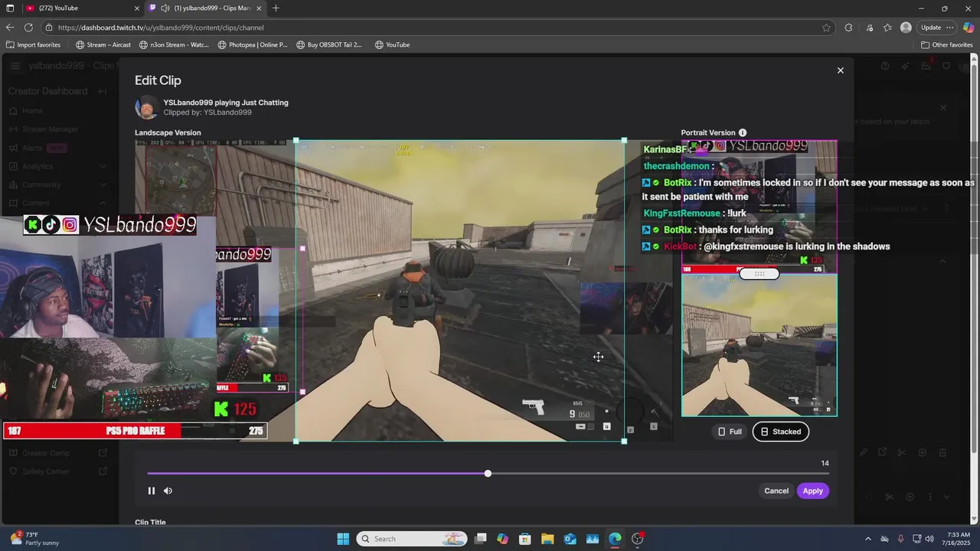980x551 pixels.
Task: Show hidden system tray icons
Action: pyautogui.click(x=867, y=539)
